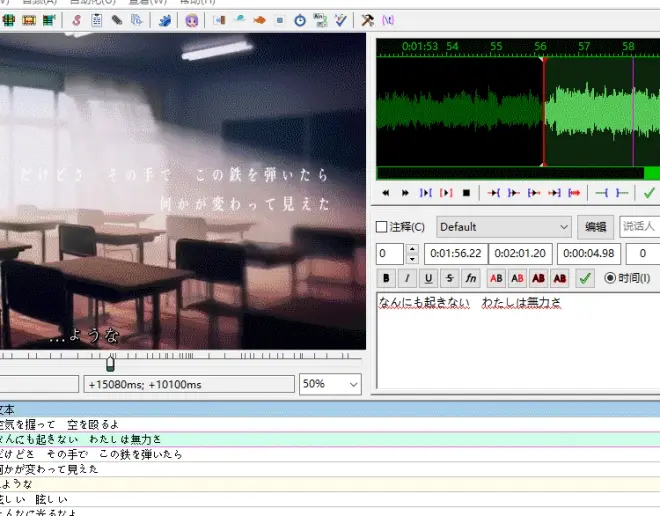
Task: Select the 时间(I) time radio button
Action: 627,278
